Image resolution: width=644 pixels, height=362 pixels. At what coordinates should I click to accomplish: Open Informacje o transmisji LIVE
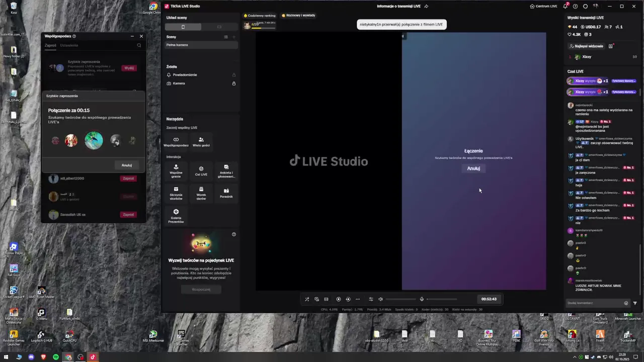[x=402, y=6]
